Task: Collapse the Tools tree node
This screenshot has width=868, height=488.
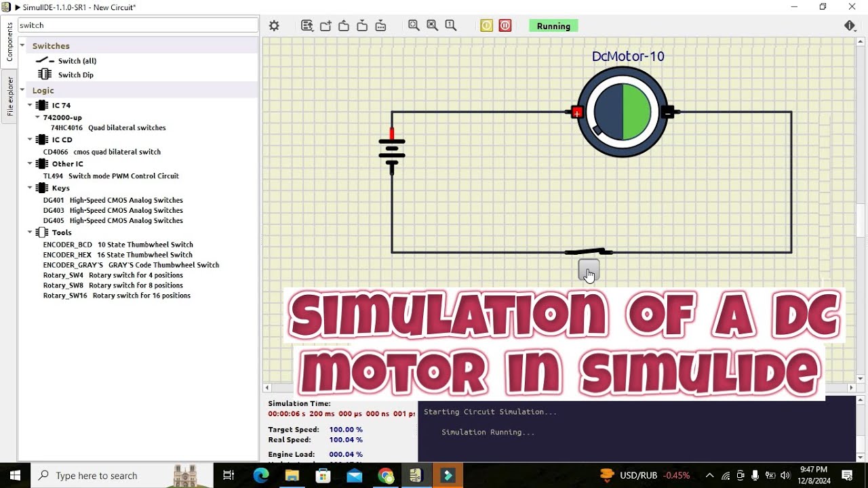Action: pos(30,232)
